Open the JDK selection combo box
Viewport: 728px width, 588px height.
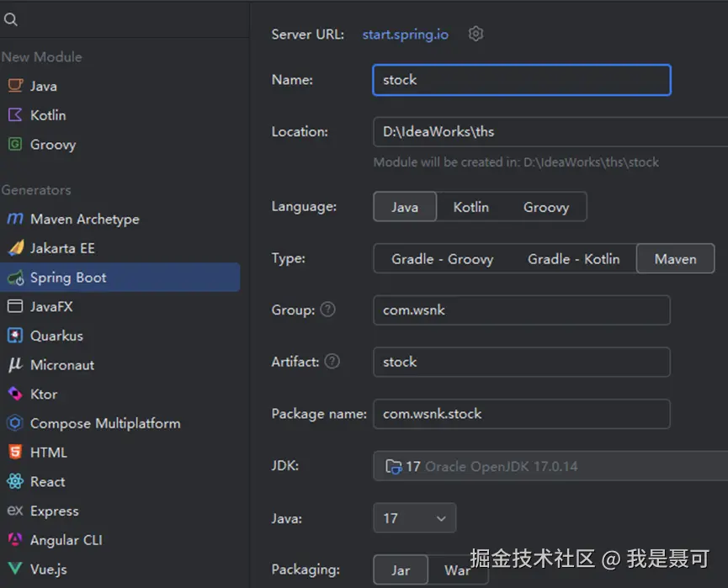click(x=550, y=466)
